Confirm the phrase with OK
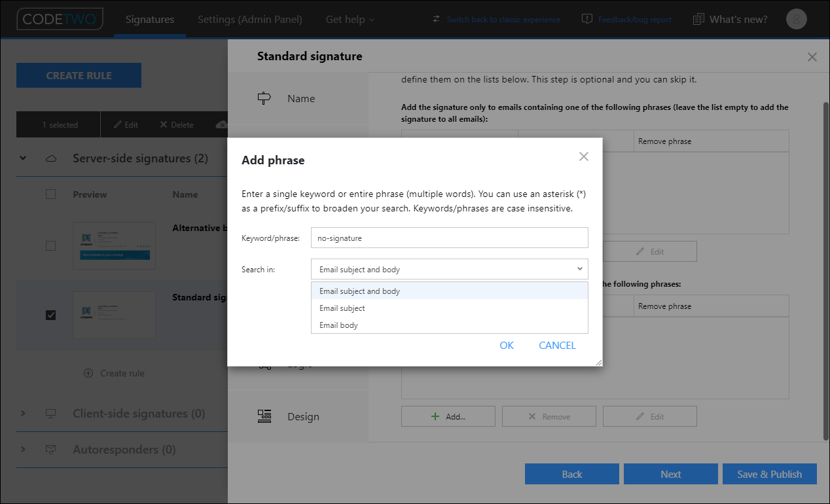The height and width of the screenshot is (504, 830). coord(507,346)
